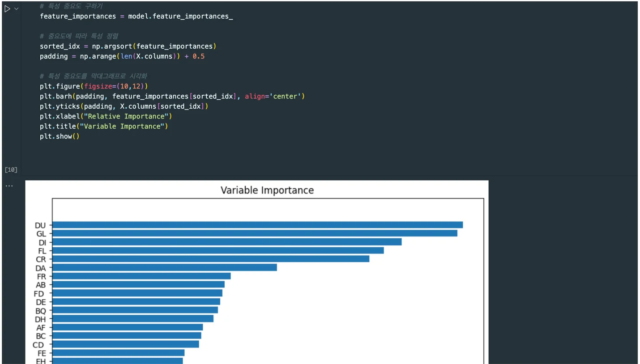Click the FR bar in the chart
The height and width of the screenshot is (364, 640).
(141, 276)
